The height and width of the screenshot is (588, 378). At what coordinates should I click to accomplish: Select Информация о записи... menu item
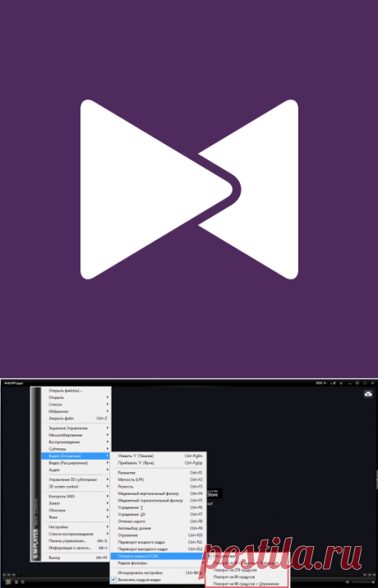point(76,548)
